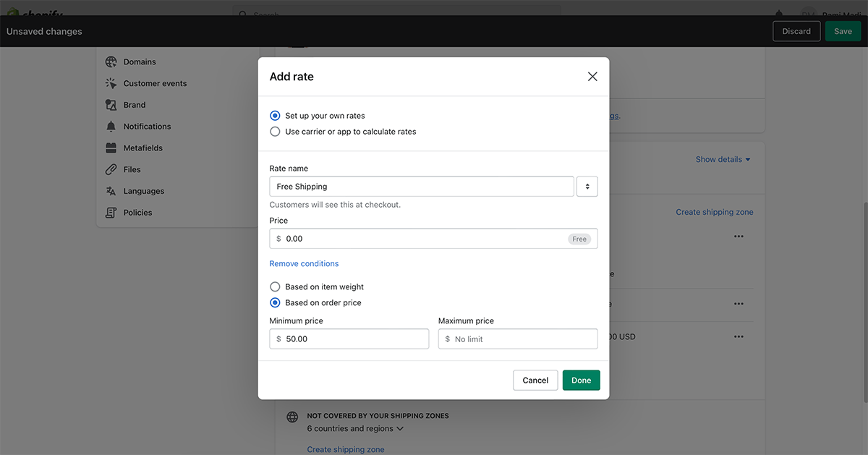Open the shipping zone overflow menu
The image size is (868, 455).
click(x=739, y=236)
